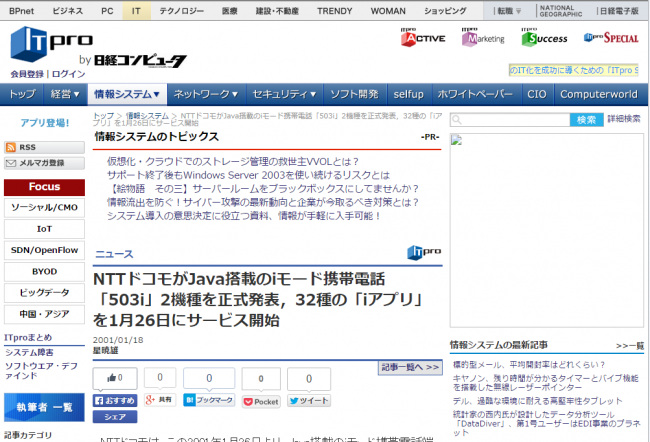Open the ITpro Success logo link
650x442 pixels.
(x=544, y=38)
